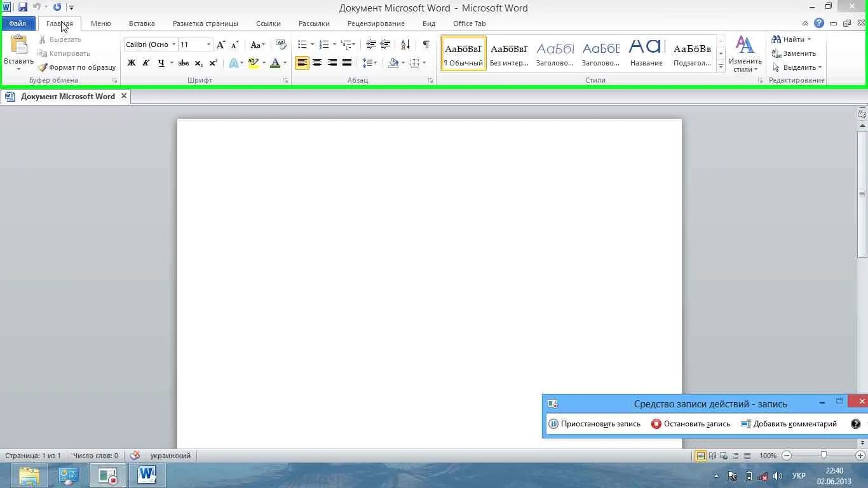Viewport: 868px width, 488px height.
Task: Switch to the Вставка tab
Action: (142, 24)
